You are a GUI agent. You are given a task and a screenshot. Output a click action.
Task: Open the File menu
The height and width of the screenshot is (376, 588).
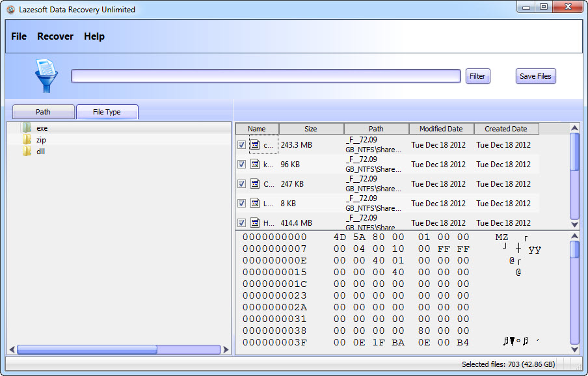click(18, 36)
